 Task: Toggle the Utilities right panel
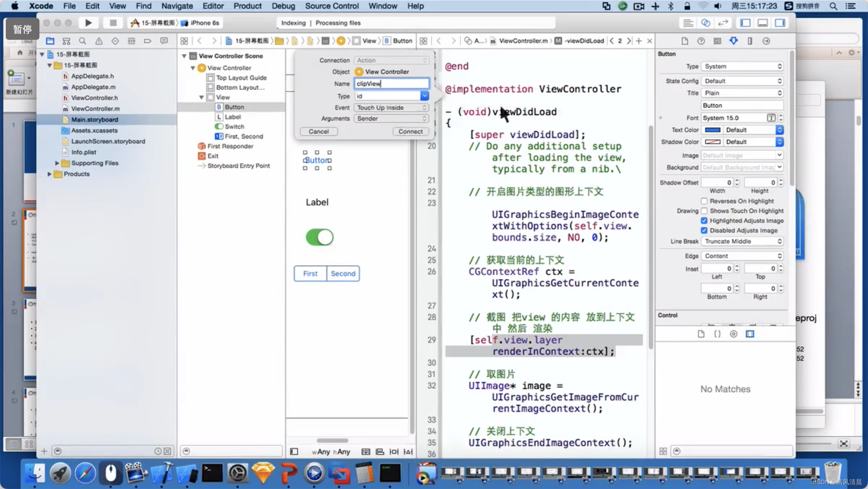[780, 23]
